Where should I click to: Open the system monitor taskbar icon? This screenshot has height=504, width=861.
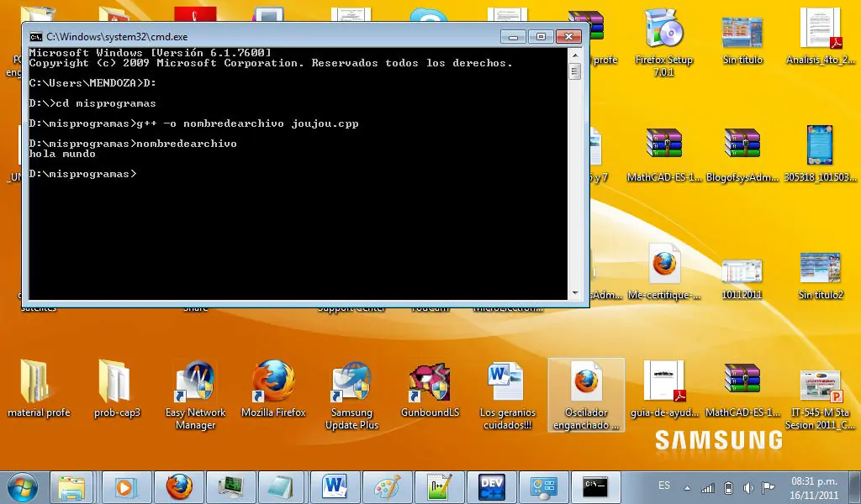[230, 487]
